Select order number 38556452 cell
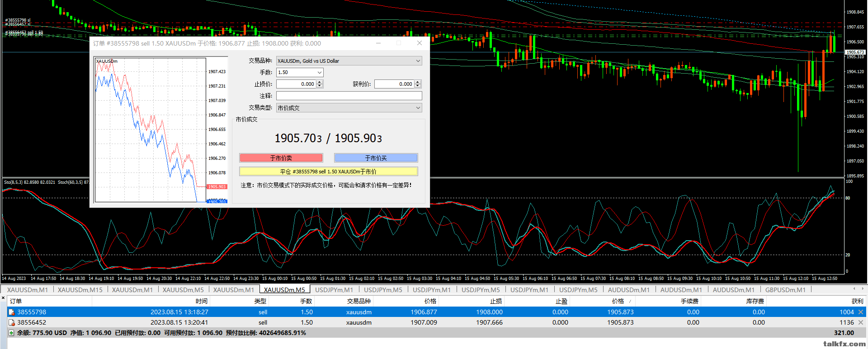 pos(32,322)
